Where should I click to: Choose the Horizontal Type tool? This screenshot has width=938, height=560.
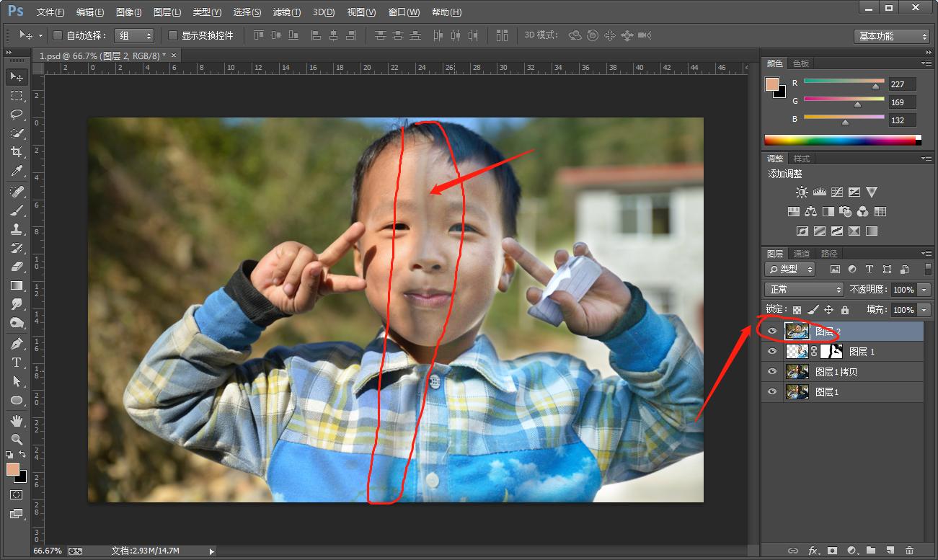coord(17,363)
